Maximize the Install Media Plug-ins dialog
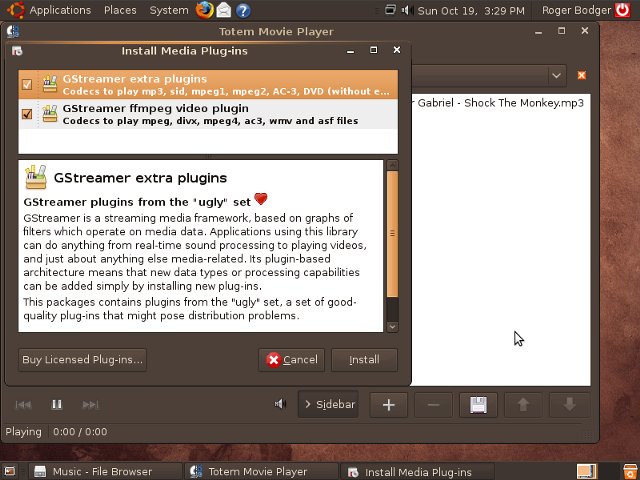 tap(373, 50)
